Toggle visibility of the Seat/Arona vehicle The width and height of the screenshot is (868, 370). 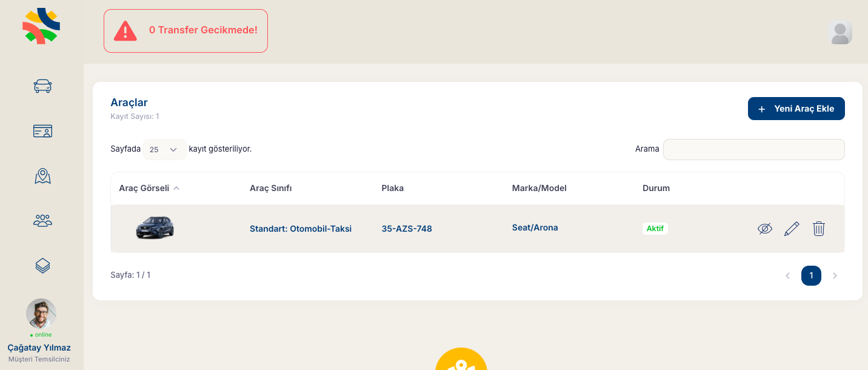(765, 229)
